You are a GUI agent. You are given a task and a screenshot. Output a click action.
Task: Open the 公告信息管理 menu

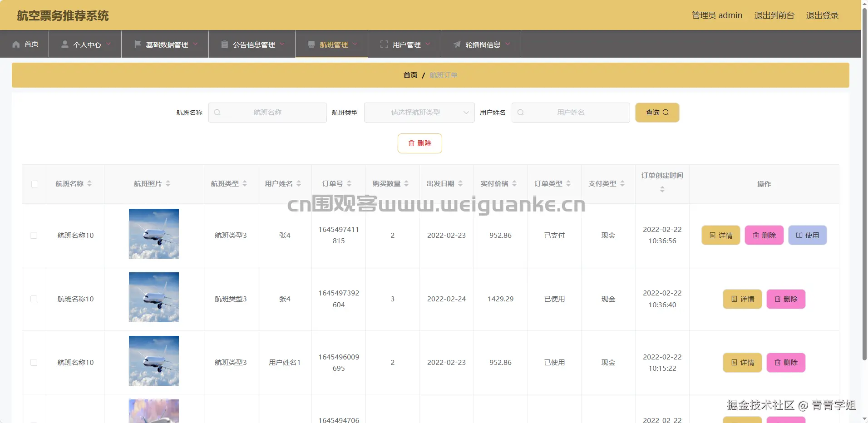pos(252,44)
